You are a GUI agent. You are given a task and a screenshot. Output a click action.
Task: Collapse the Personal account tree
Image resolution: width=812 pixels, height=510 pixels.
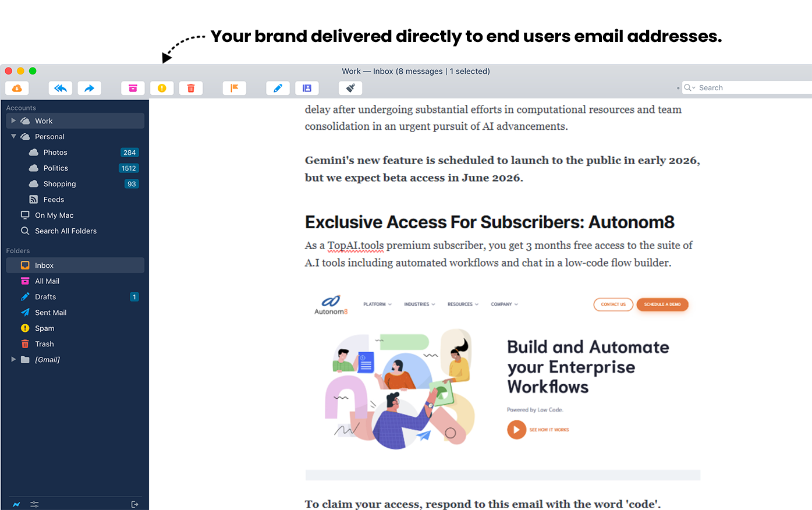pyautogui.click(x=13, y=137)
